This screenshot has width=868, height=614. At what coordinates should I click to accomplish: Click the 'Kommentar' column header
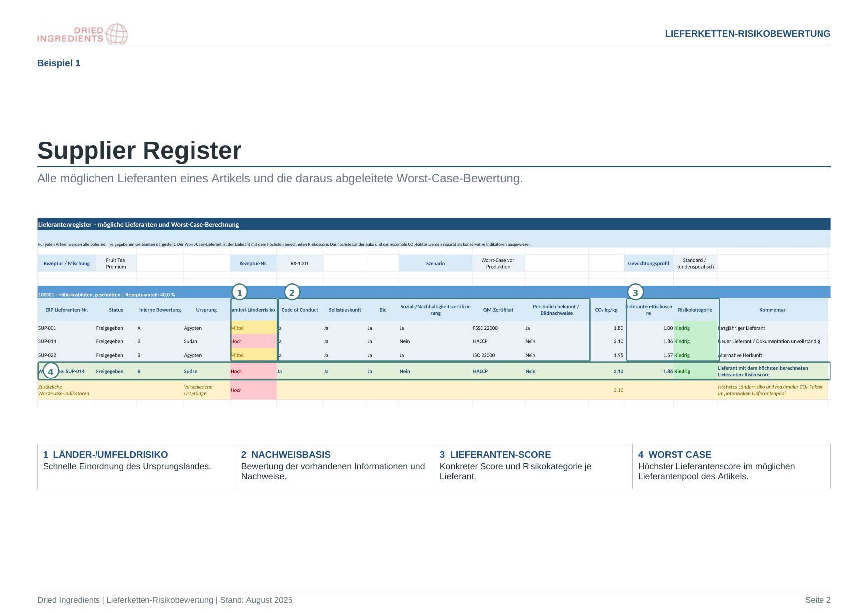click(x=772, y=310)
